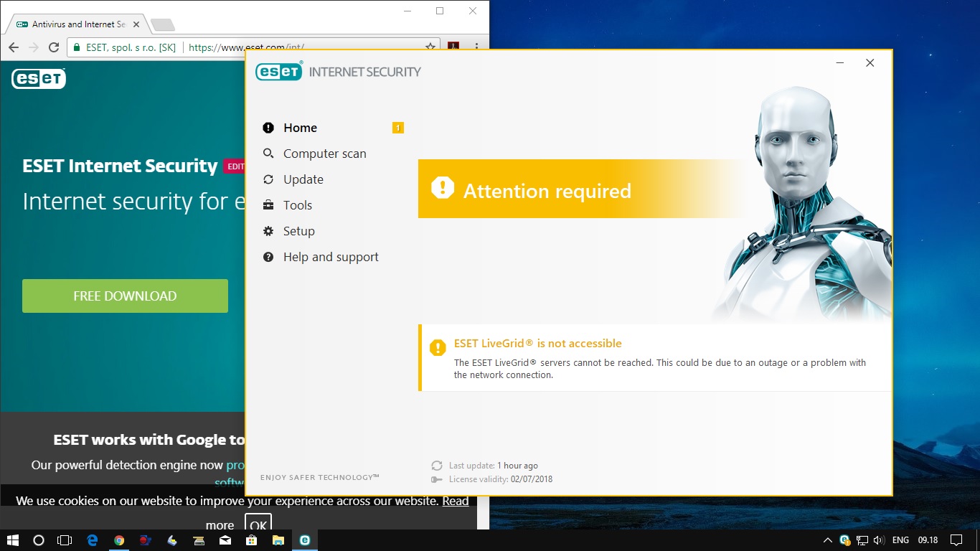Bookmark this page with the star icon
Viewport: 980px width, 551px height.
(x=430, y=47)
